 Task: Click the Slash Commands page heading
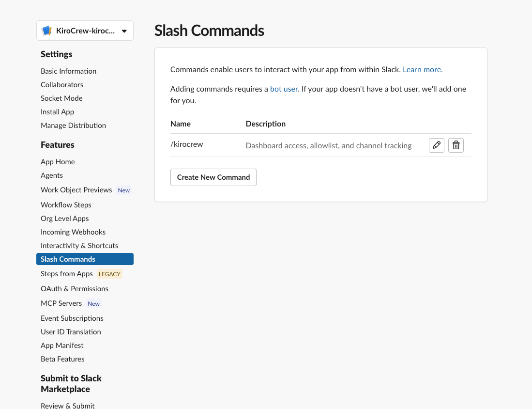(209, 31)
